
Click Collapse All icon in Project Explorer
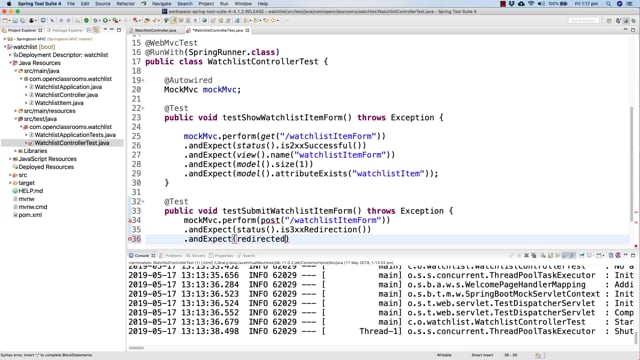click(89, 30)
